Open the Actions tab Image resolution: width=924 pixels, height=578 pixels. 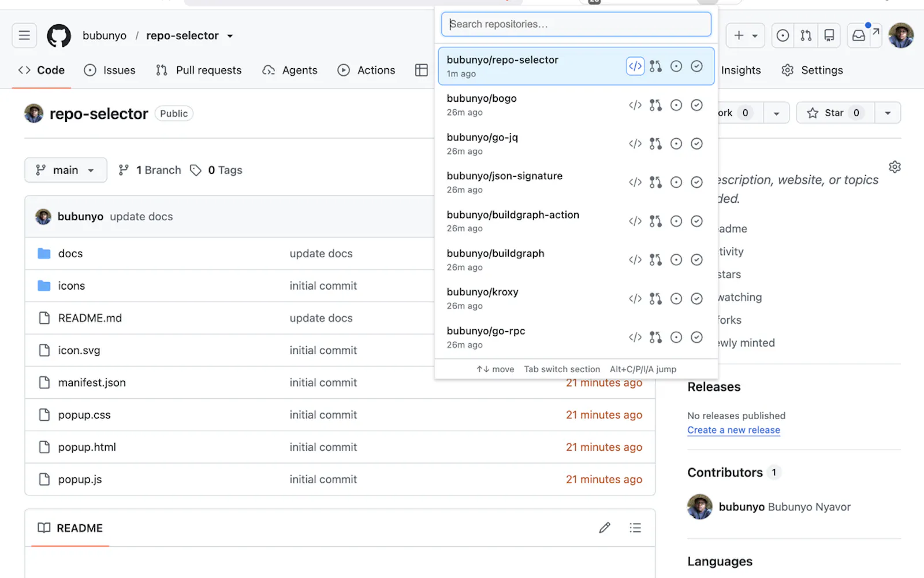pyautogui.click(x=367, y=70)
